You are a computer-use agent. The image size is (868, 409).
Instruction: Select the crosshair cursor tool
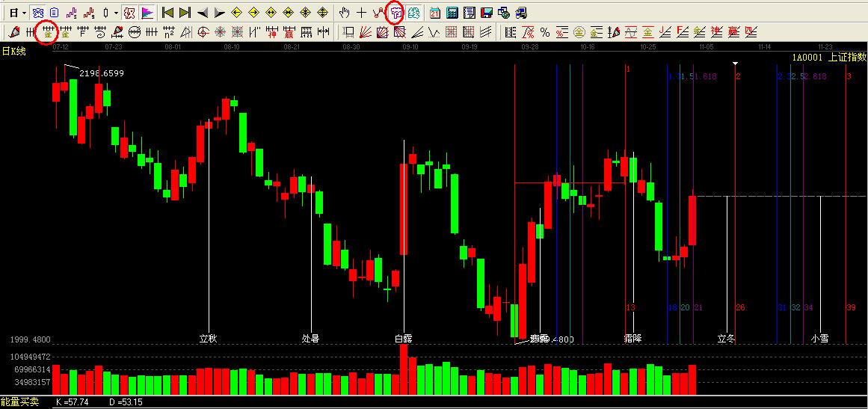pos(361,13)
